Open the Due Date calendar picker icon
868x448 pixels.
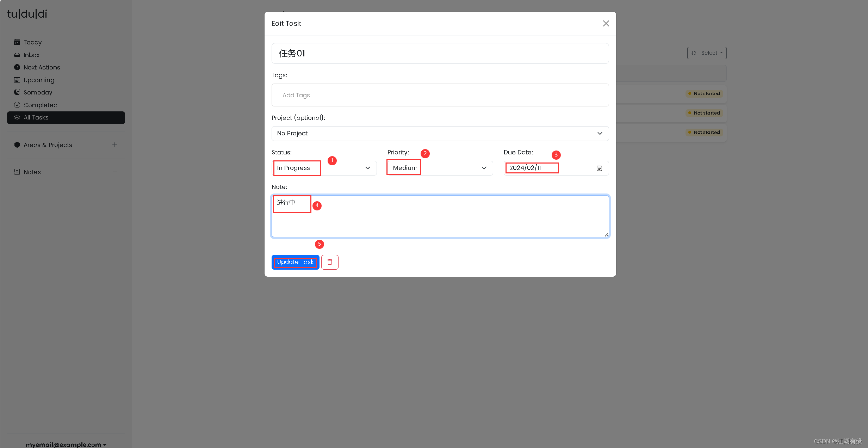coord(599,168)
